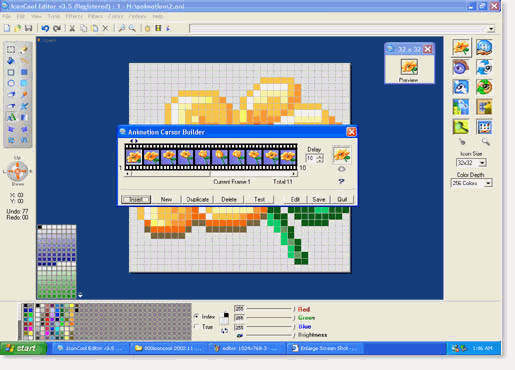
Task: Select dolphin sample icon in right panel
Action: pyautogui.click(x=461, y=87)
